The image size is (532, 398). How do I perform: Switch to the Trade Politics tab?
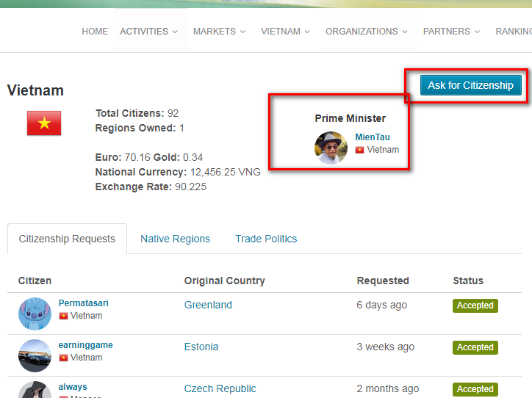click(x=266, y=239)
